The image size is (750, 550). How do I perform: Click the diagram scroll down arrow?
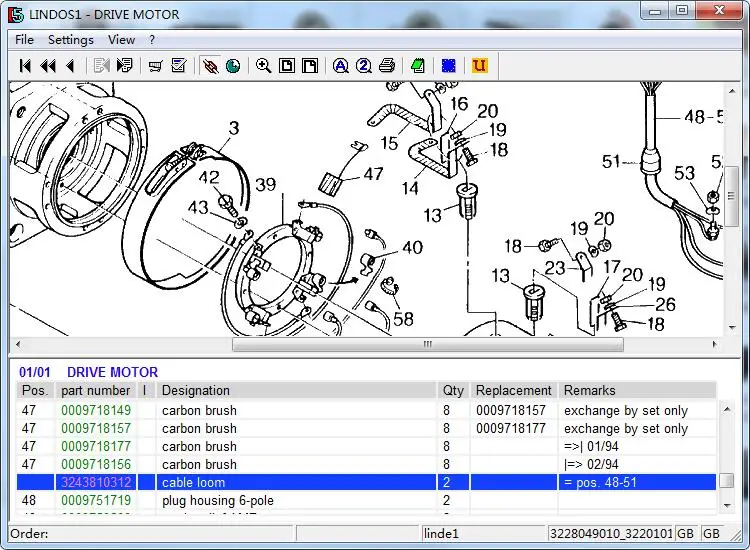[732, 328]
